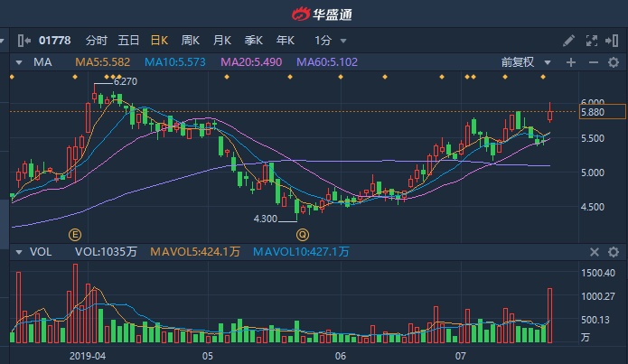
Task: Close the VOL indicator panel
Action: [595, 252]
